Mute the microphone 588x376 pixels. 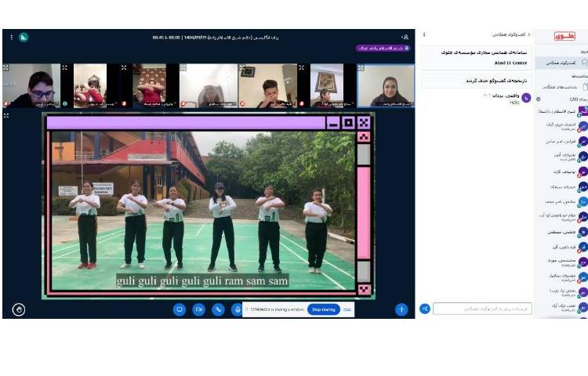click(237, 309)
